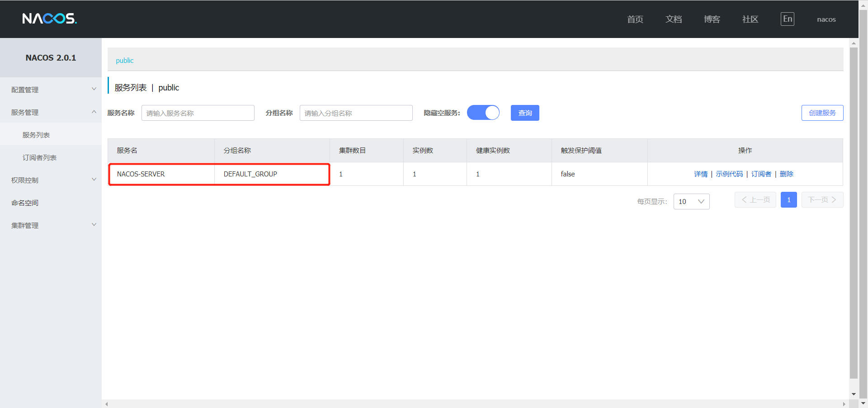Focus the 服务名称 input field
Image resolution: width=868 pixels, height=408 pixels.
pos(198,113)
